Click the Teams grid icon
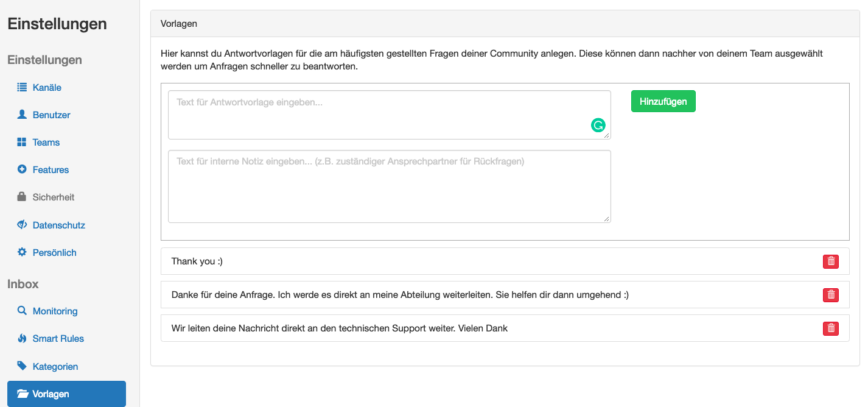 pos(22,142)
